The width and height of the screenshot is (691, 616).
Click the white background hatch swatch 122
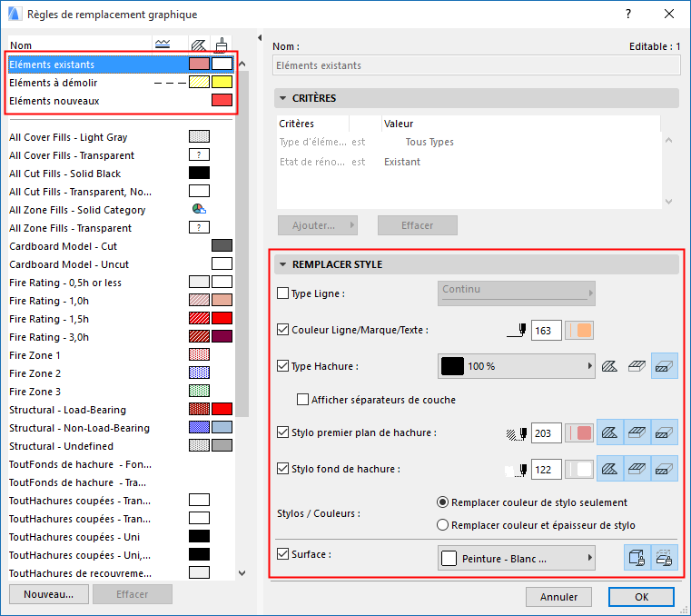click(579, 469)
